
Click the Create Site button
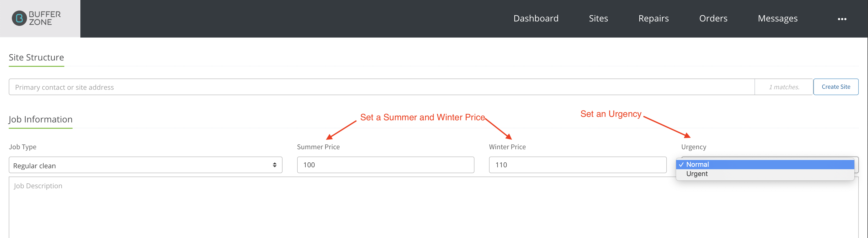click(x=836, y=87)
